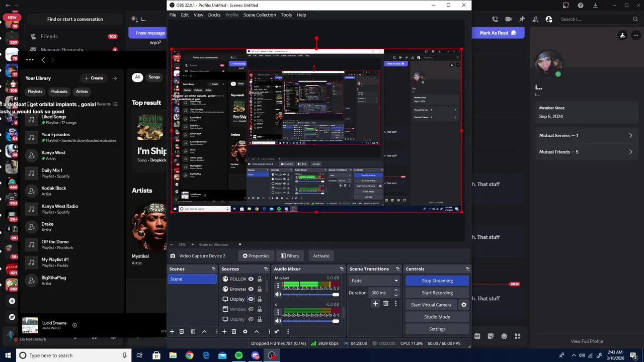Image resolution: width=644 pixels, height=362 pixels.
Task: Enable Studio Mode in OBS
Action: tap(437, 317)
